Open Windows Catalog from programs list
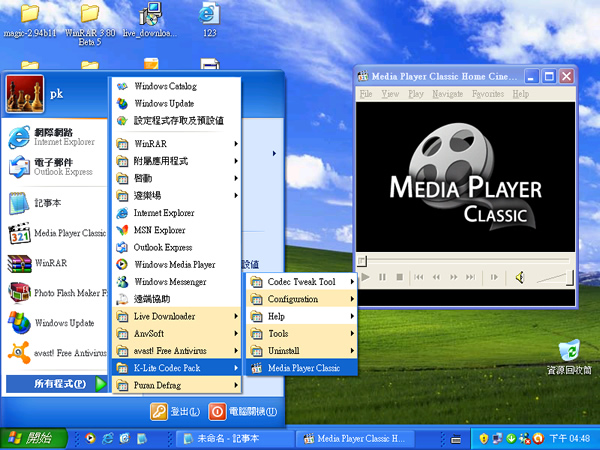Screen dimensions: 600x450 point(177,86)
